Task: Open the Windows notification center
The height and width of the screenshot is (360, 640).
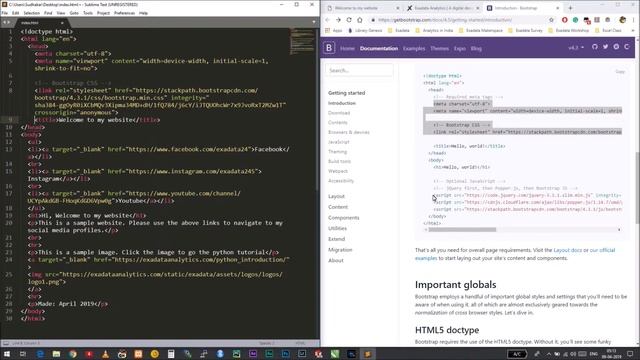Action: [630, 354]
